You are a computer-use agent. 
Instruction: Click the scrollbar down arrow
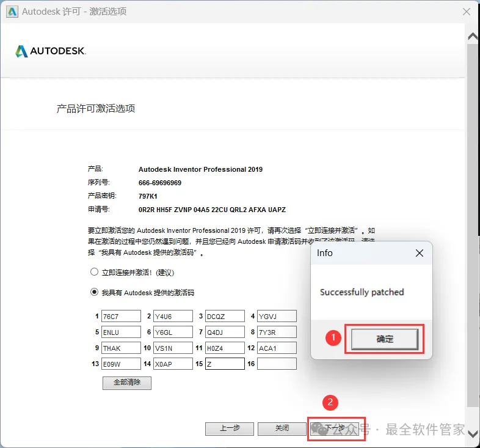[473, 434]
